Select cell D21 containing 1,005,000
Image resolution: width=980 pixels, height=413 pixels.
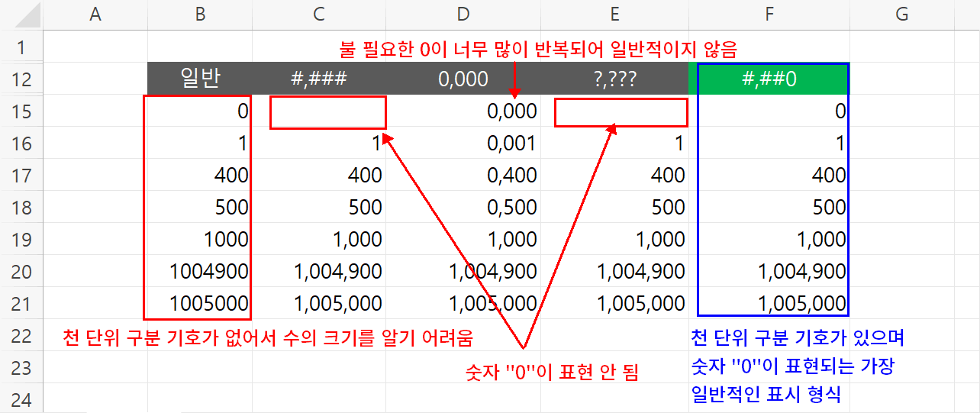point(463,303)
